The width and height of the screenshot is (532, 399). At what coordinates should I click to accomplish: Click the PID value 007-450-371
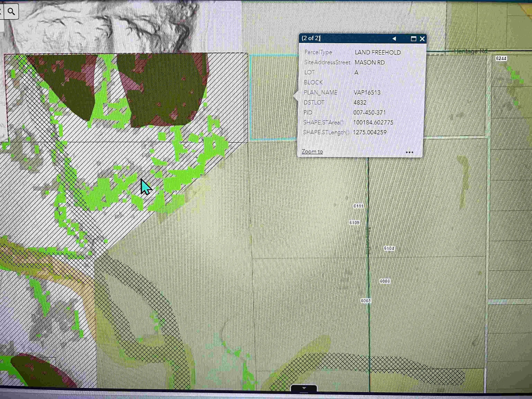pos(369,113)
